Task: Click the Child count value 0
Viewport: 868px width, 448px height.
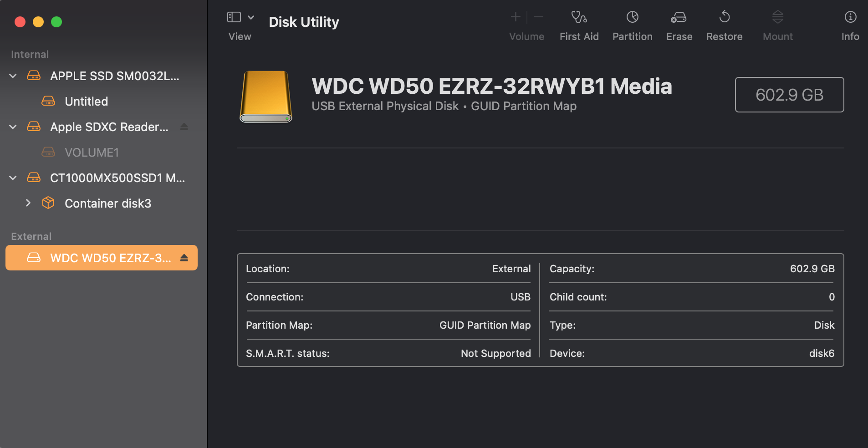Action: coord(832,297)
